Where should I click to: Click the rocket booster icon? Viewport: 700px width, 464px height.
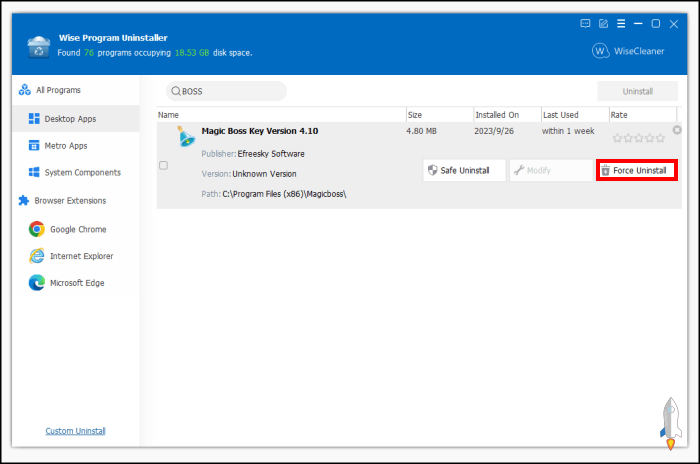(671, 423)
